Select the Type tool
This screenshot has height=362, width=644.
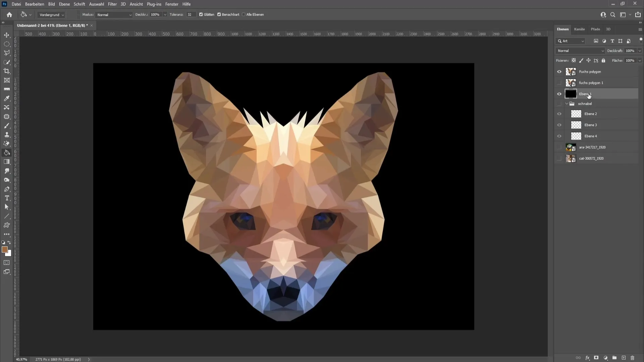7,198
